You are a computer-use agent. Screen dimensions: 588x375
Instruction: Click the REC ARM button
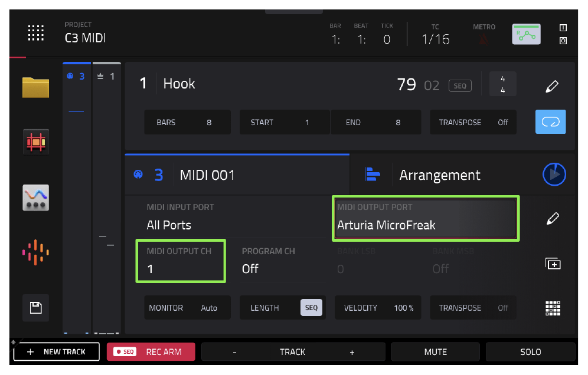[x=151, y=352]
